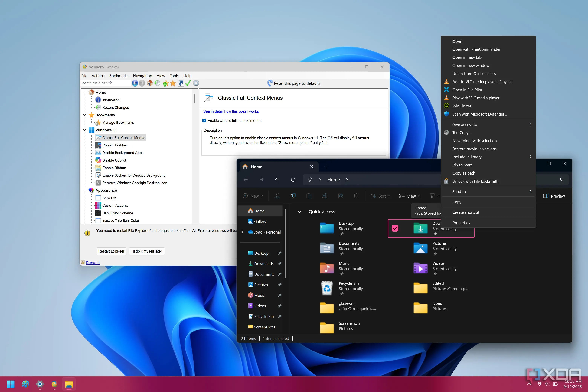Toggle the pink Downloads selection checkbox

coord(395,228)
